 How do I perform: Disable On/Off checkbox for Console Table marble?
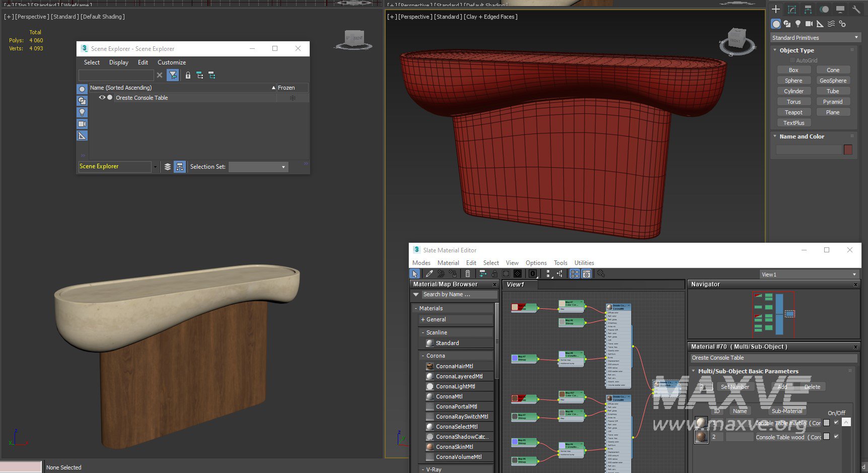click(x=836, y=423)
